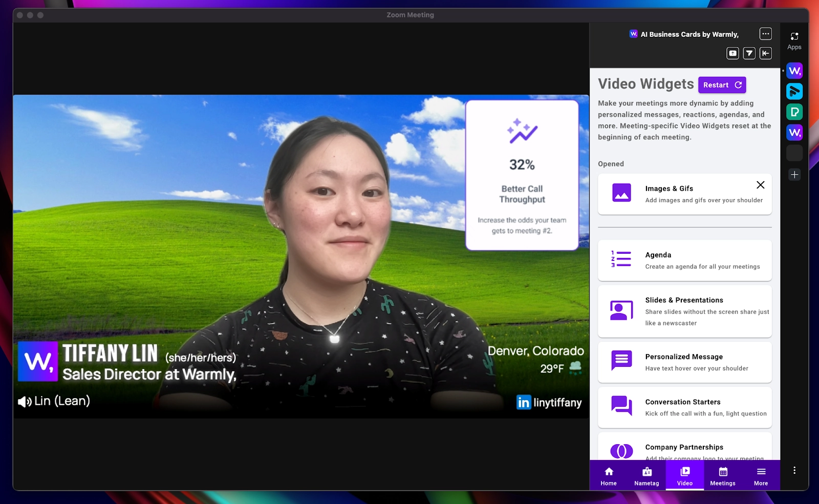Open the Images & Gifs card
The width and height of the screenshot is (819, 504).
685,194
